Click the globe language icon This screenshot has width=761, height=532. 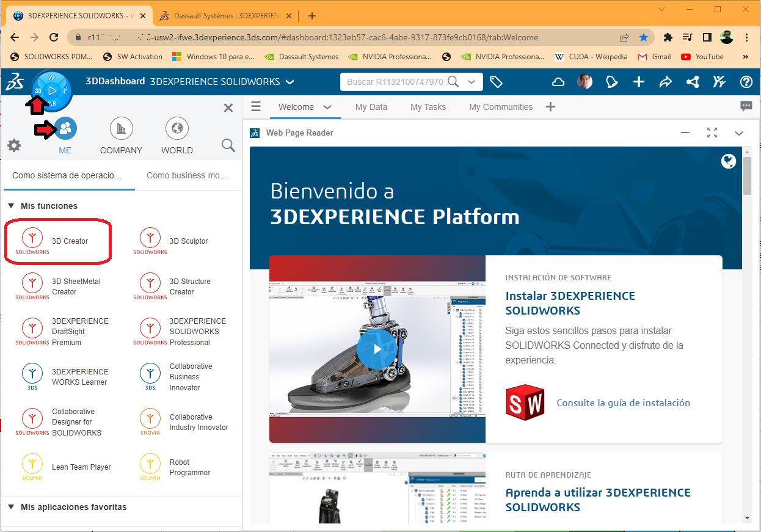pos(728,161)
